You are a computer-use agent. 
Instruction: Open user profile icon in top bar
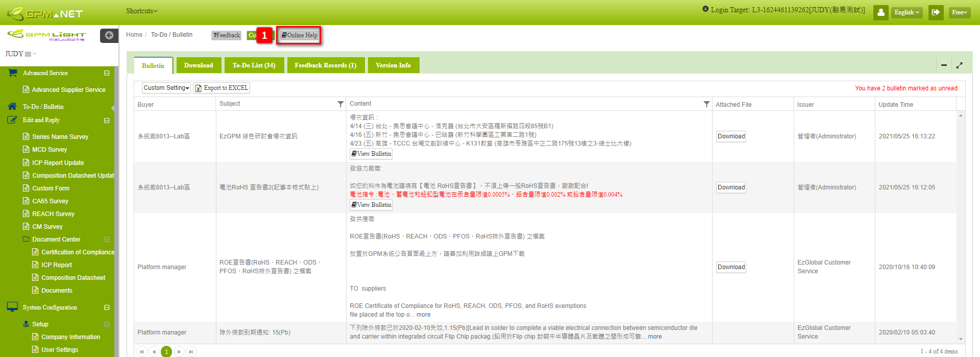[x=881, y=12]
